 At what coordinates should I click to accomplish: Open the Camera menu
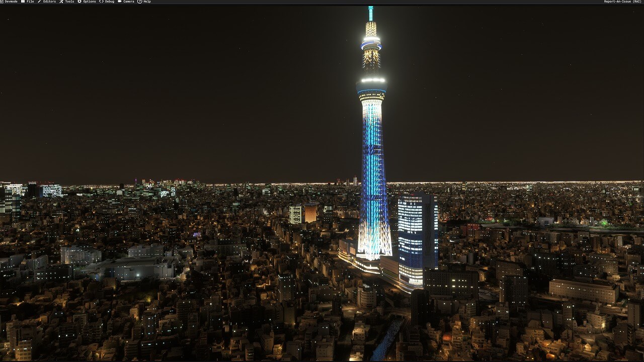pyautogui.click(x=128, y=2)
